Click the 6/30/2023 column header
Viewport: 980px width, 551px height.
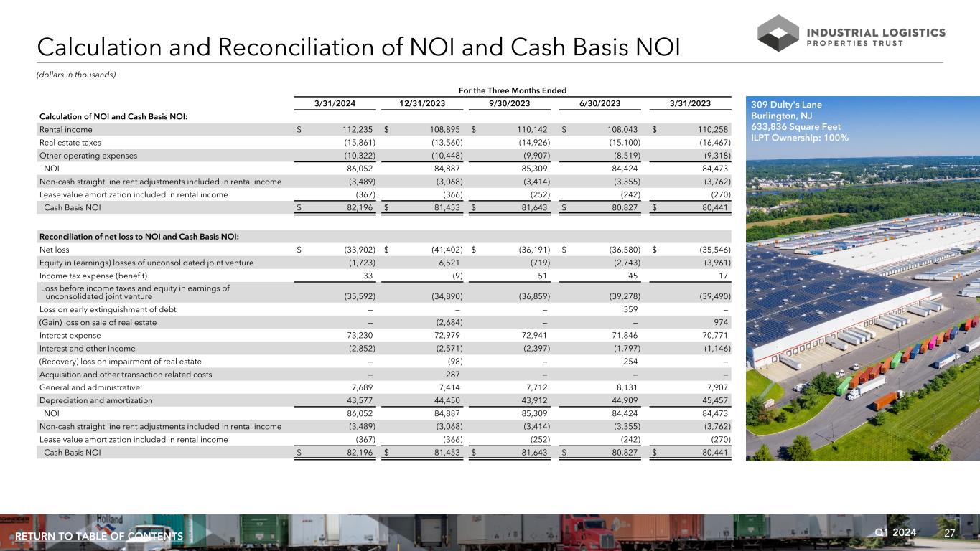tap(600, 103)
